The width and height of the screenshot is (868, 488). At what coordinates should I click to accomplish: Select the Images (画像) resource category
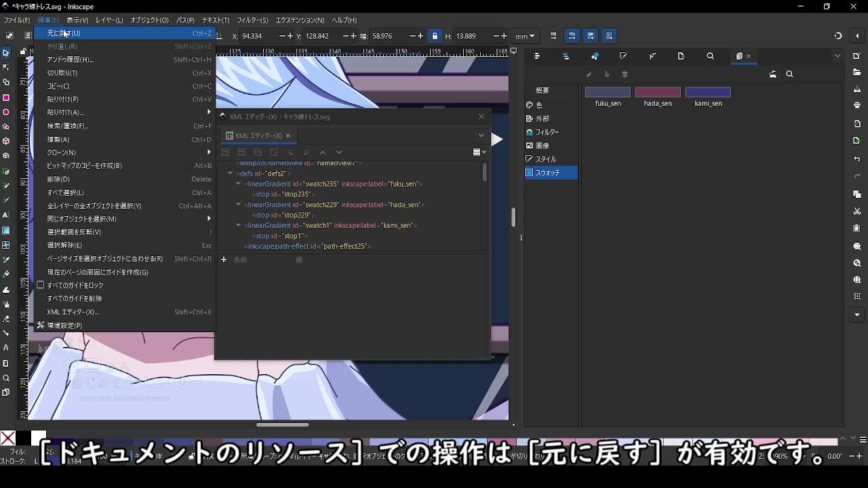[552, 146]
